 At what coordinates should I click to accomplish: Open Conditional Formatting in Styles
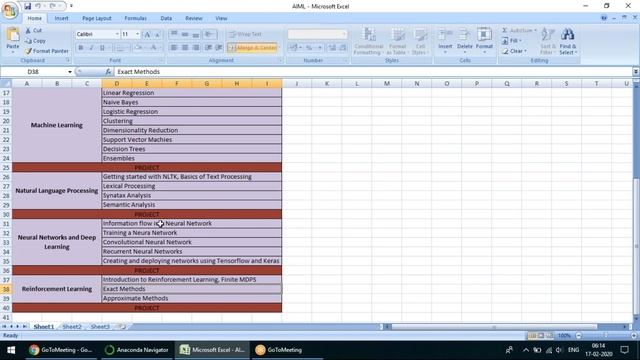tap(368, 41)
